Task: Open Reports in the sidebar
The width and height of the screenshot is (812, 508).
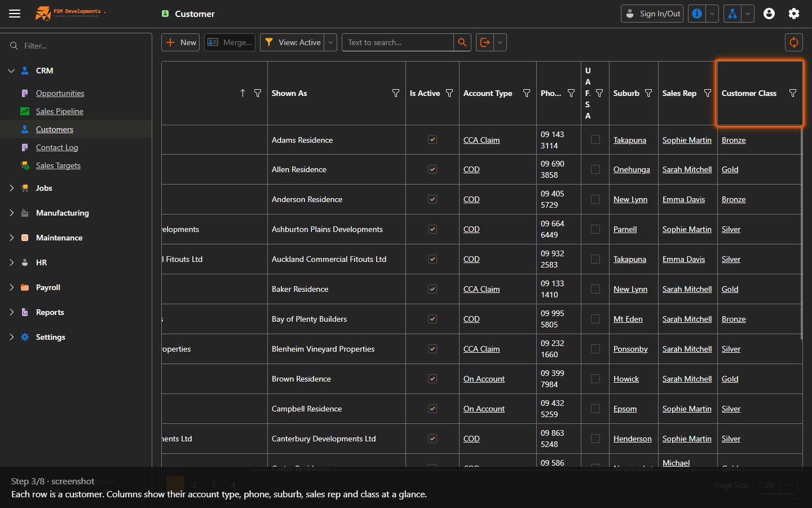Action: click(x=50, y=312)
